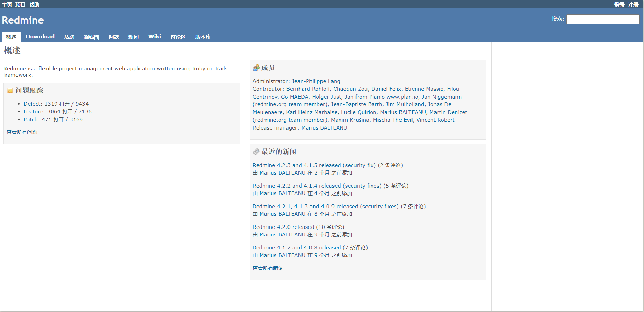Go to the 问题 tab
This screenshot has width=644, height=312.
[x=114, y=37]
